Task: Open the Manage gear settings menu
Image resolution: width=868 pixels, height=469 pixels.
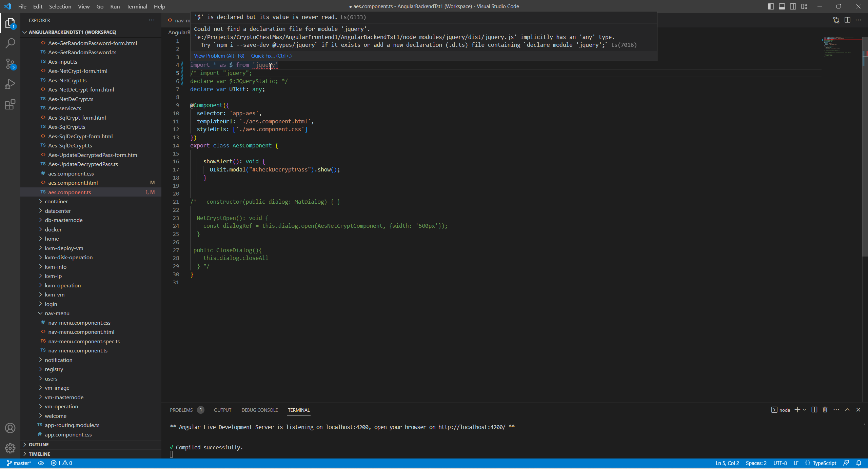Action: tap(10, 448)
